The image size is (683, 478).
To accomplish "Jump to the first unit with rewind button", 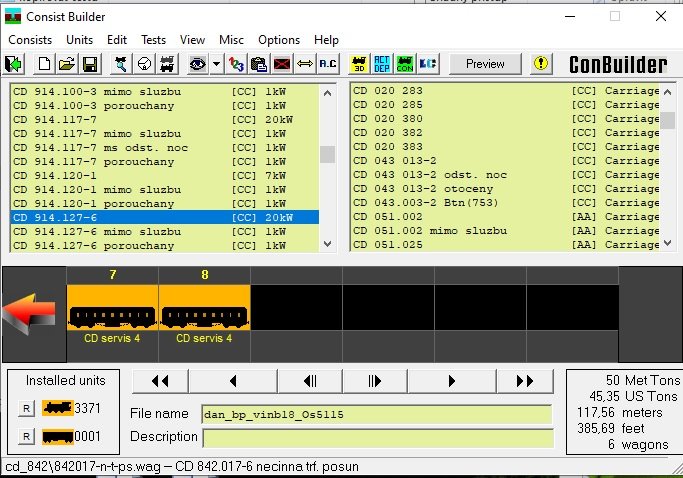I will click(x=159, y=380).
